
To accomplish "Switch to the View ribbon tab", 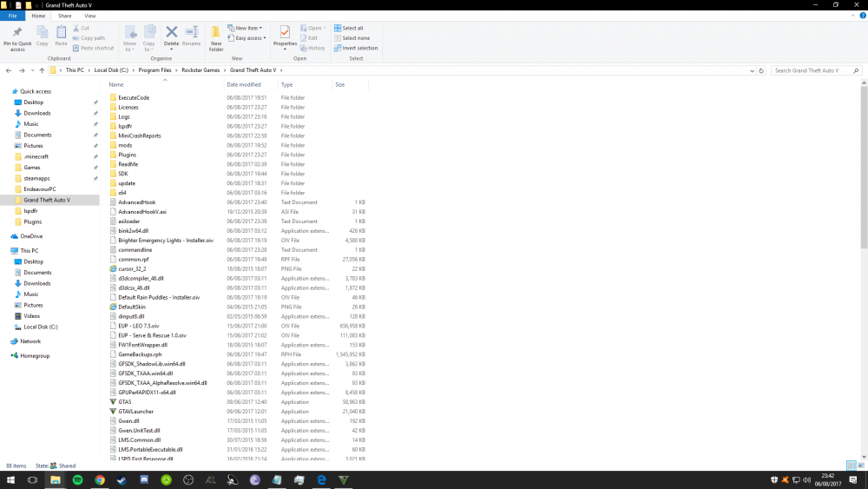I will click(89, 16).
